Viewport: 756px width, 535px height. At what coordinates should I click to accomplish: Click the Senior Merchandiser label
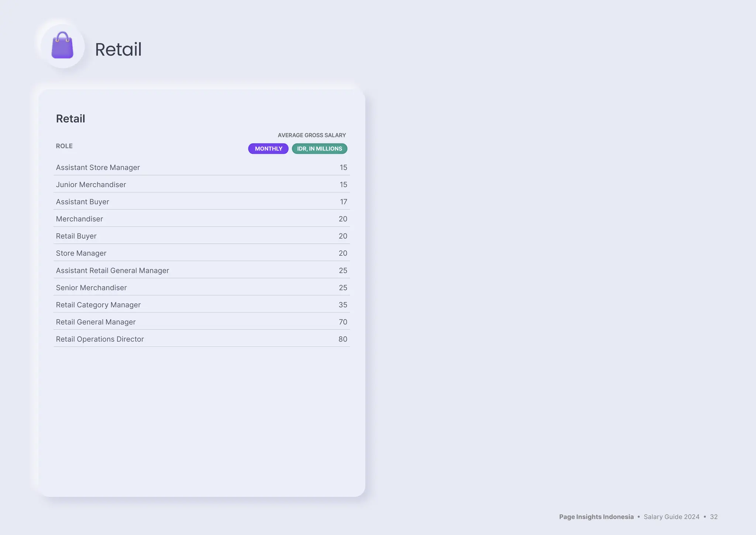(x=91, y=288)
